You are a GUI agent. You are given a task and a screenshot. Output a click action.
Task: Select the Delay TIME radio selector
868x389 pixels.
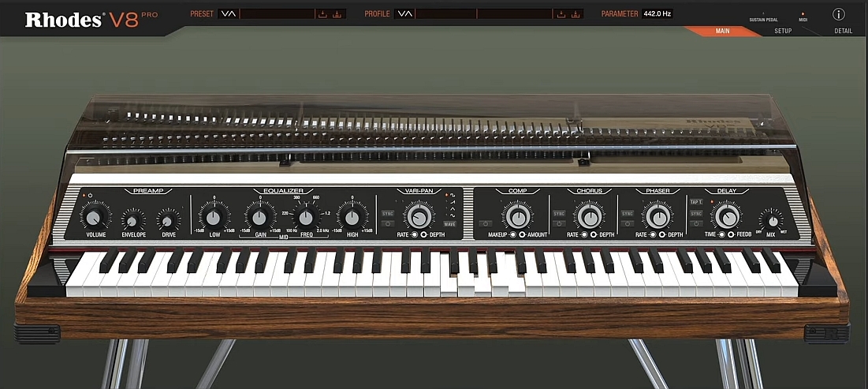point(722,234)
